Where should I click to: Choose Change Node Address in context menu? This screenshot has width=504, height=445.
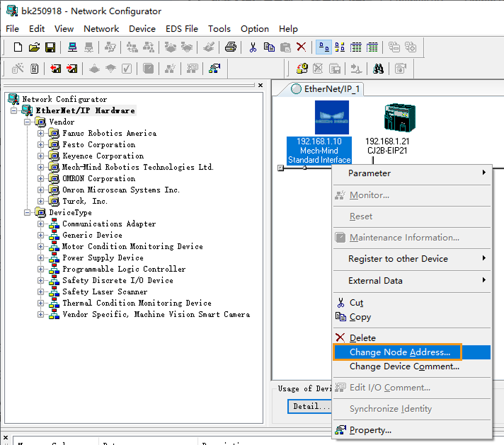tap(412, 352)
